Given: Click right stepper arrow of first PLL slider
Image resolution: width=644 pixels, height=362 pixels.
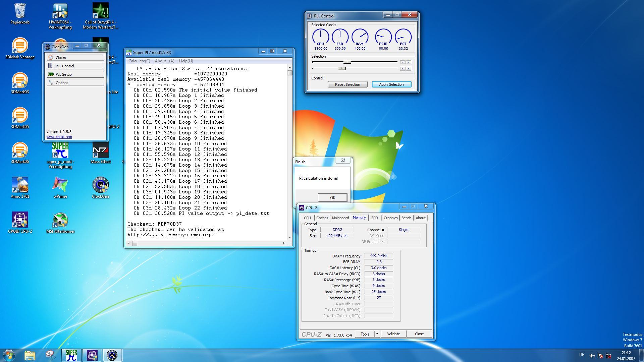Looking at the screenshot, I should [x=408, y=62].
